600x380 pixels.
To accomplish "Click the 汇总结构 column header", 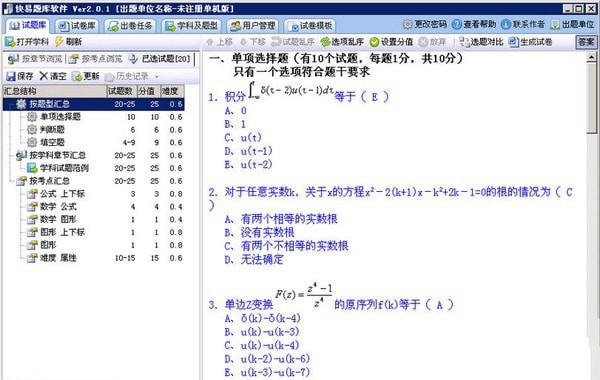I will [x=54, y=91].
